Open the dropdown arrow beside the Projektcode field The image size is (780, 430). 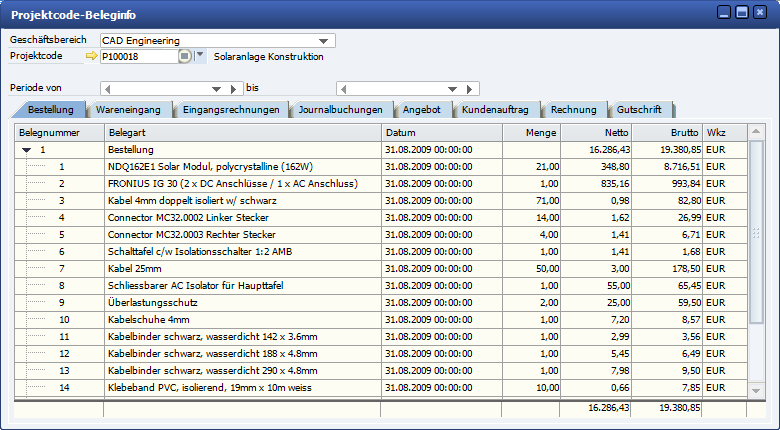click(199, 55)
